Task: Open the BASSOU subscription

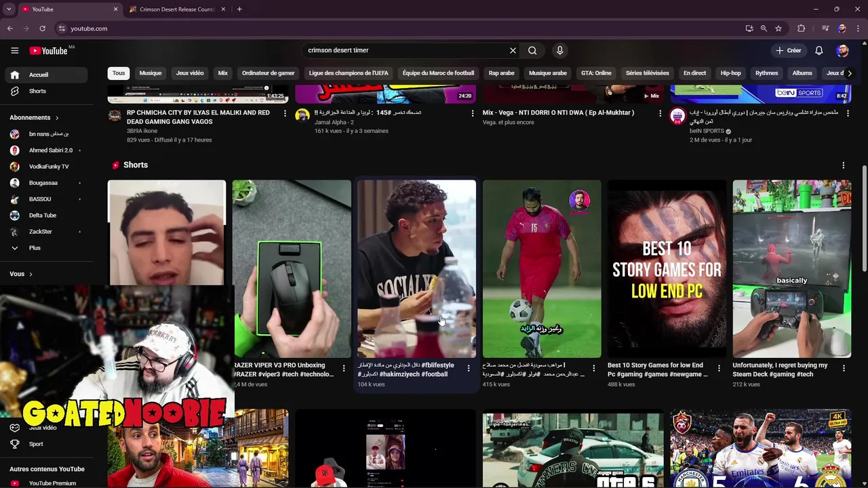Action: click(46, 199)
